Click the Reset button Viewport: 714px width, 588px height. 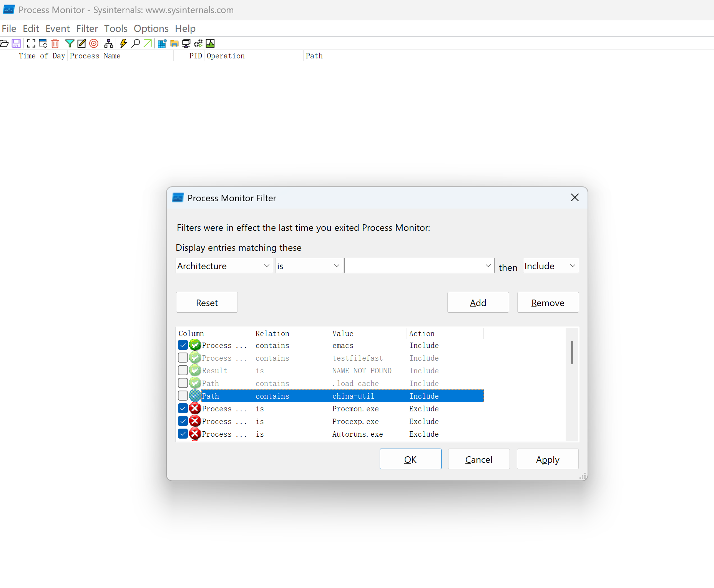[207, 303]
